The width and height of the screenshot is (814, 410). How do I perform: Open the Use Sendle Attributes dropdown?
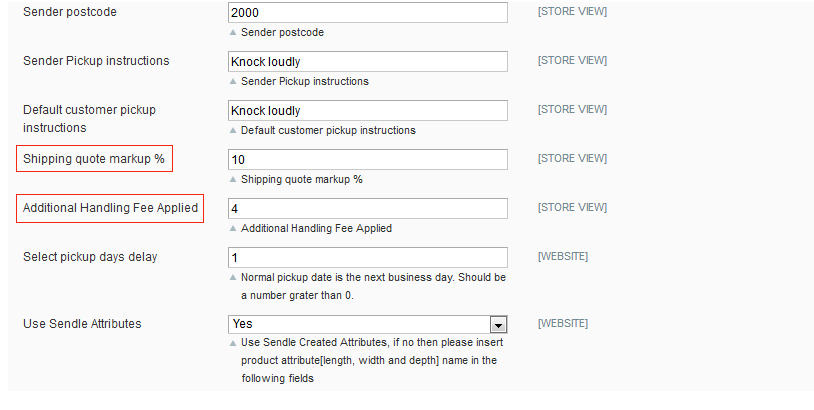pyautogui.click(x=497, y=324)
